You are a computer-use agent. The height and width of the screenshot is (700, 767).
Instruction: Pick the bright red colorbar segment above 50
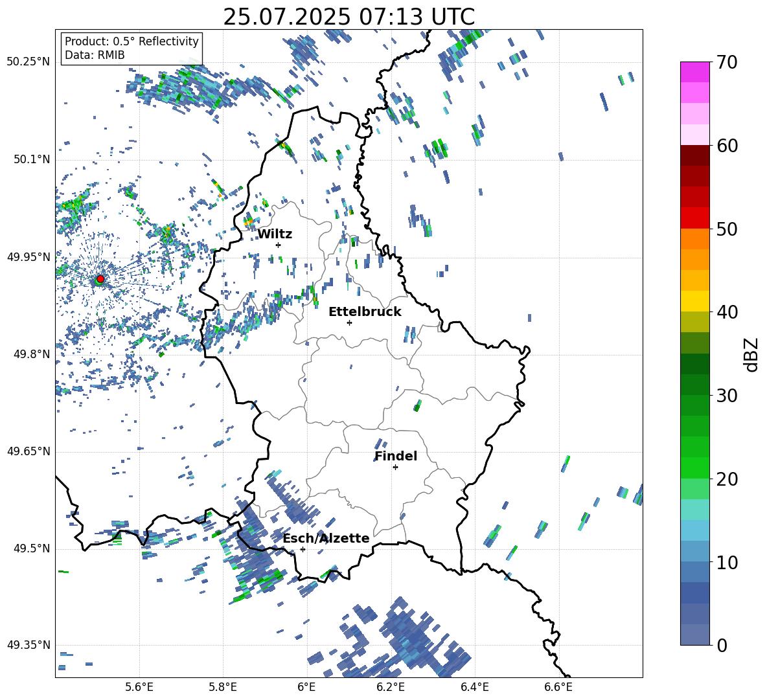(694, 218)
